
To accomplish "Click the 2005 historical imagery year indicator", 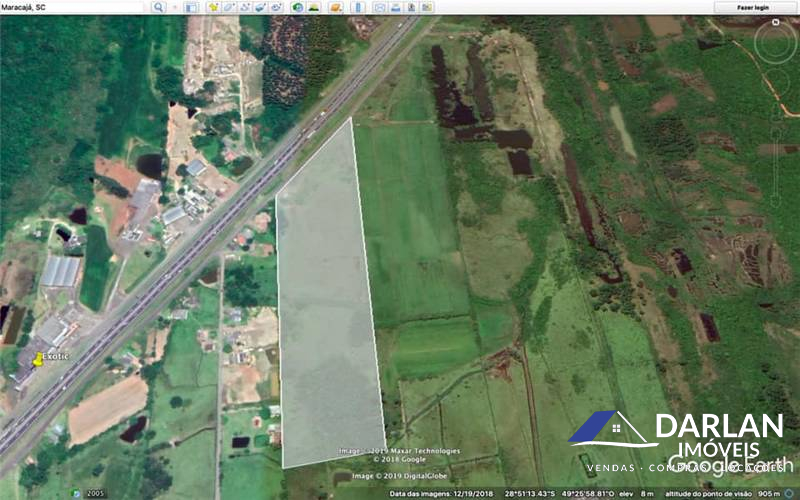I will (95, 494).
